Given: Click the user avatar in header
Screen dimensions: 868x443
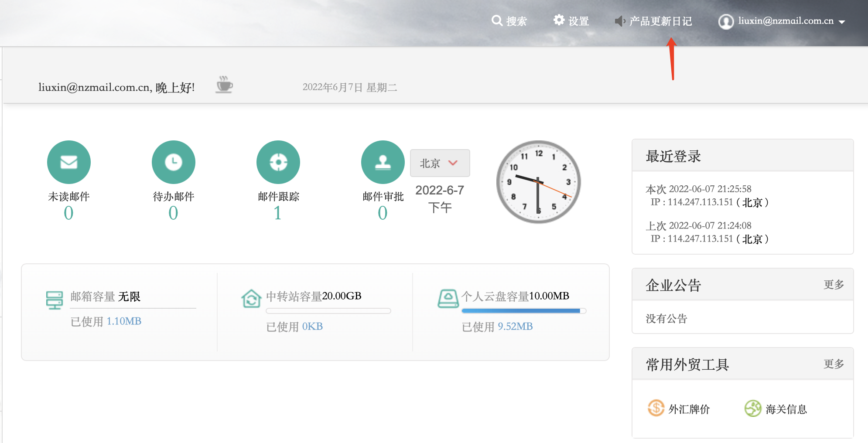Looking at the screenshot, I should point(726,21).
